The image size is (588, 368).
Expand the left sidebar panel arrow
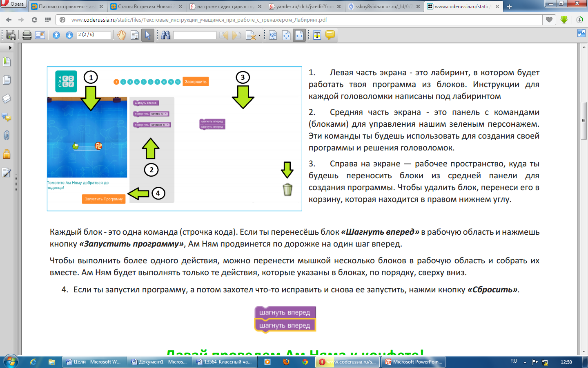(x=10, y=47)
